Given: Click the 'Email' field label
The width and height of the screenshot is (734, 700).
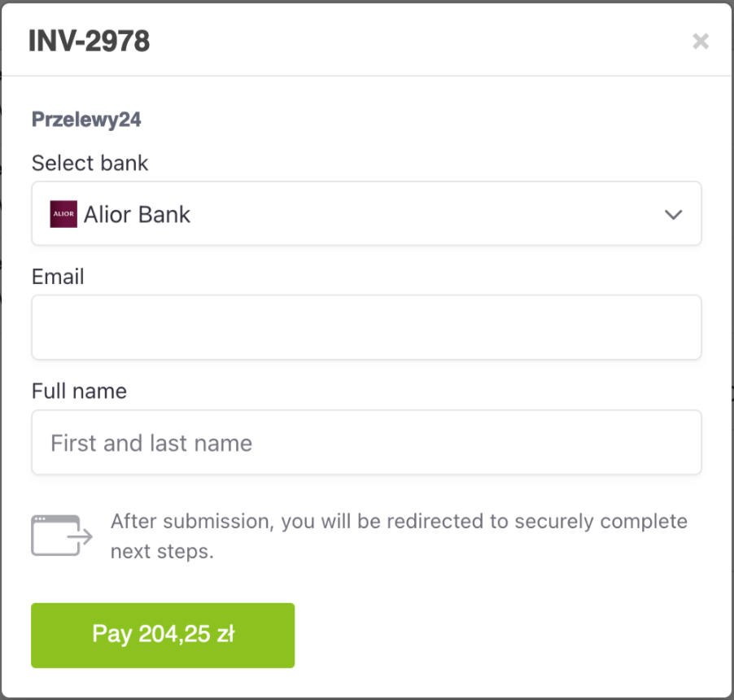Looking at the screenshot, I should [58, 277].
